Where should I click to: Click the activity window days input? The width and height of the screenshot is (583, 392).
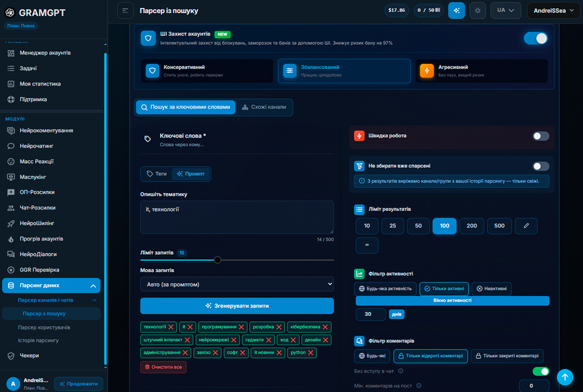click(x=370, y=314)
